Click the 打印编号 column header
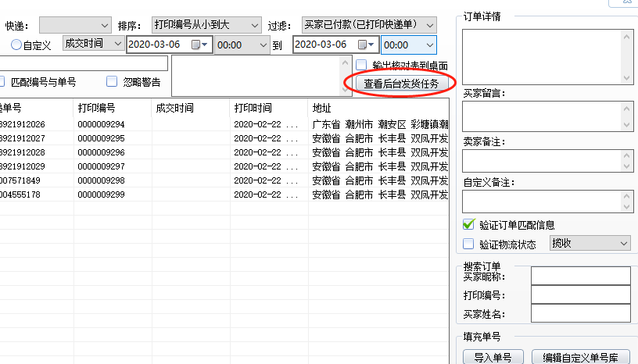This screenshot has height=364, width=638. 96,108
